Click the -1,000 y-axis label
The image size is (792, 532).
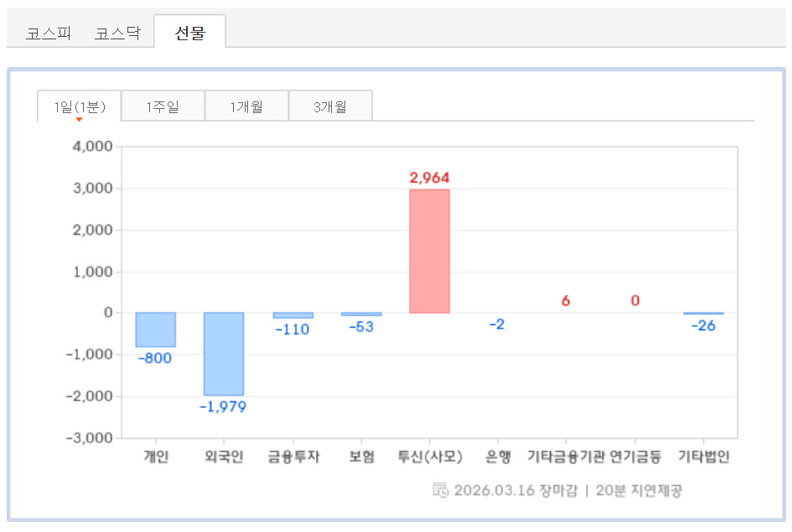point(90,354)
